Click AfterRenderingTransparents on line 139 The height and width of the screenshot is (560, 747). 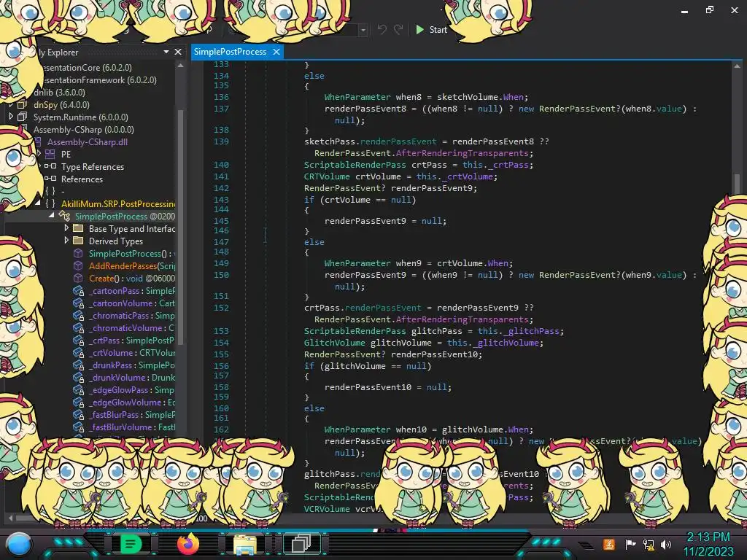click(x=462, y=153)
